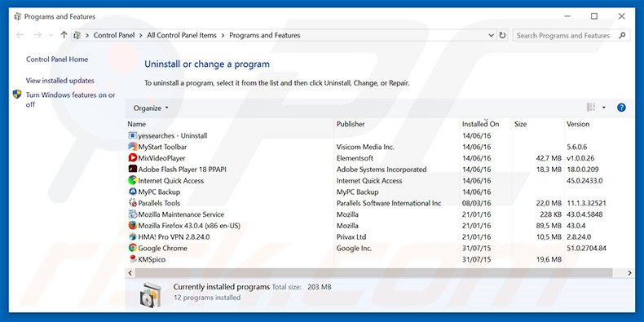The height and width of the screenshot is (322, 644).
Task: Go up one folder level arrow
Action: click(64, 35)
